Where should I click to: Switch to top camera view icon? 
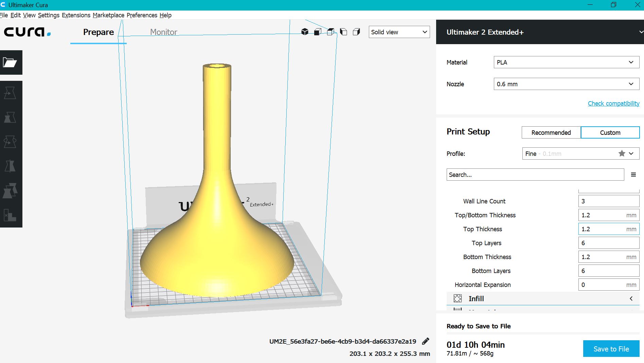click(330, 32)
